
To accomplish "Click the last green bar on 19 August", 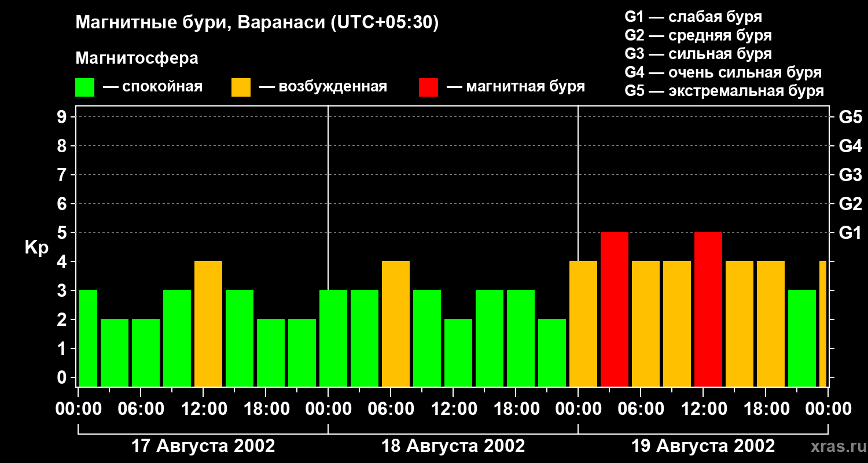I will pyautogui.click(x=802, y=339).
